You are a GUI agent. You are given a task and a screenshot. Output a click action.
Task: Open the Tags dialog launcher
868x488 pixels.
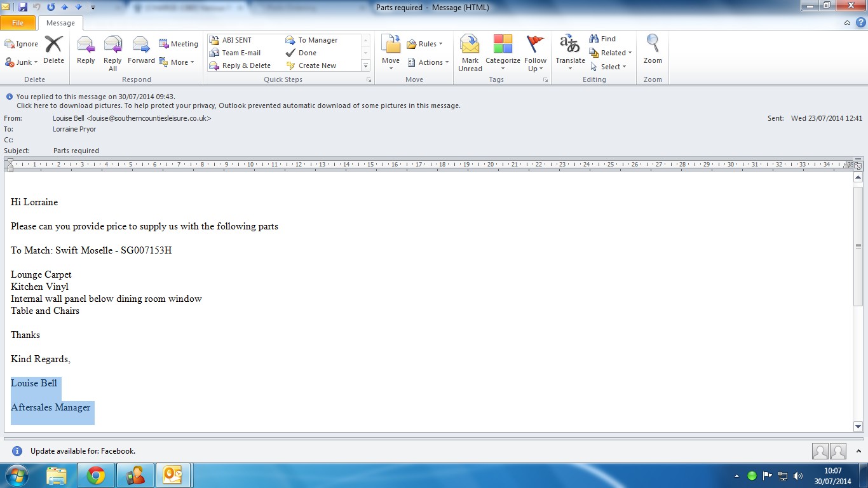click(545, 80)
